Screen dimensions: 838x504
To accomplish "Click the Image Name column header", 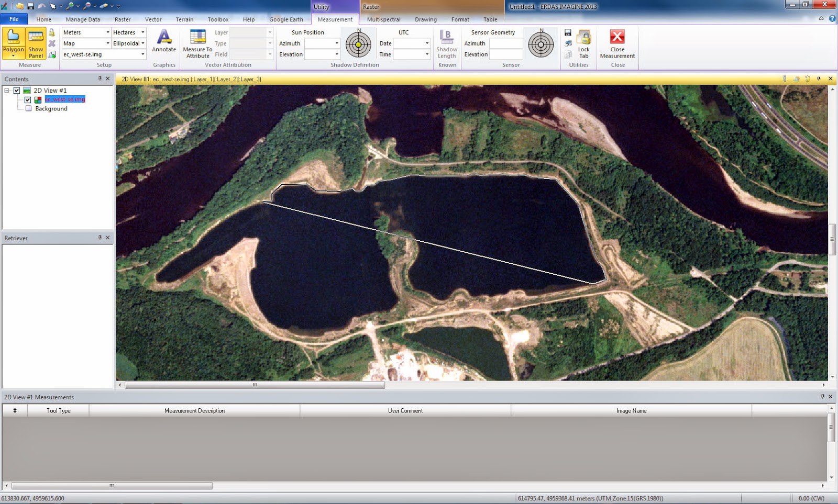I will click(631, 411).
